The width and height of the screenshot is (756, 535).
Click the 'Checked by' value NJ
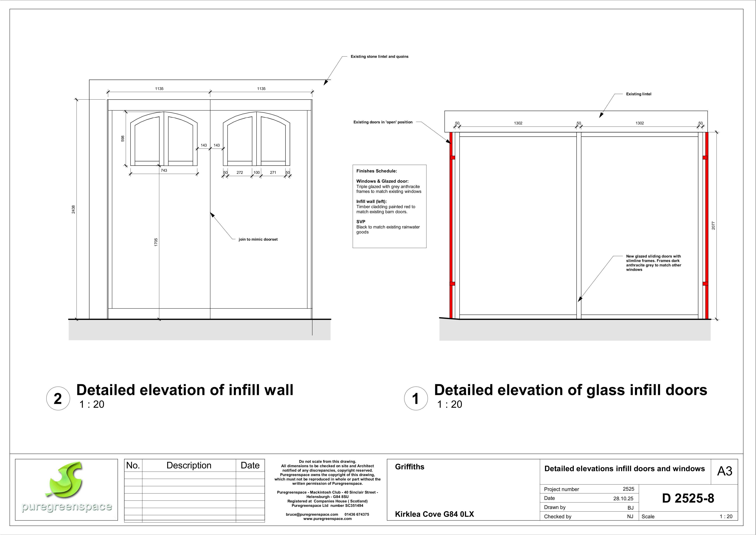(x=630, y=517)
